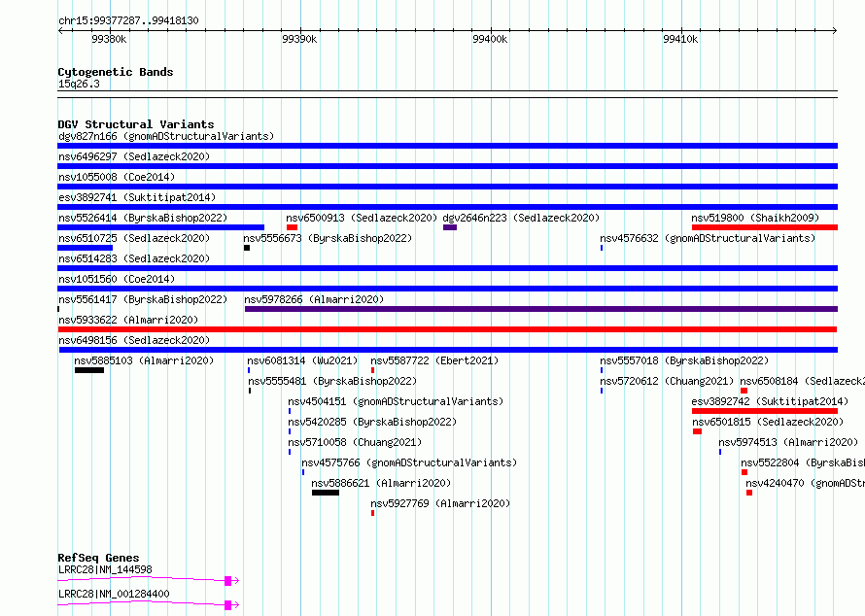
Task: Click the blue nsv5526414 variant bar
Action: point(160,227)
